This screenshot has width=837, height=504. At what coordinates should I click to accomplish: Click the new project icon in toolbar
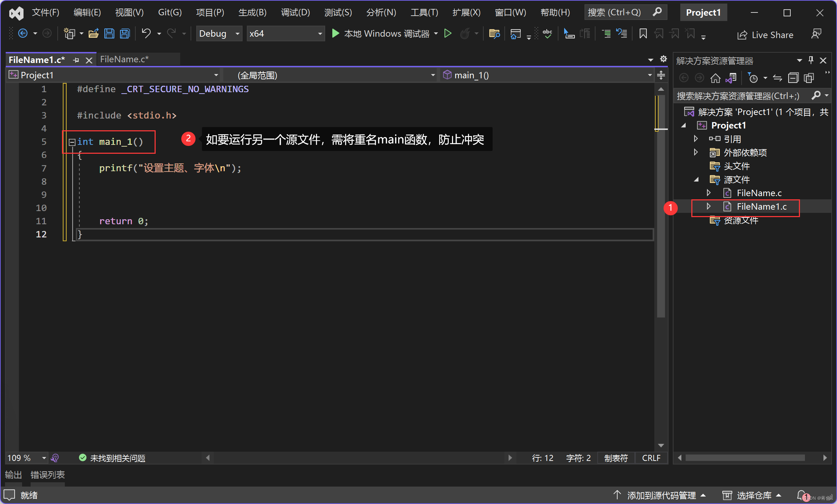(69, 34)
